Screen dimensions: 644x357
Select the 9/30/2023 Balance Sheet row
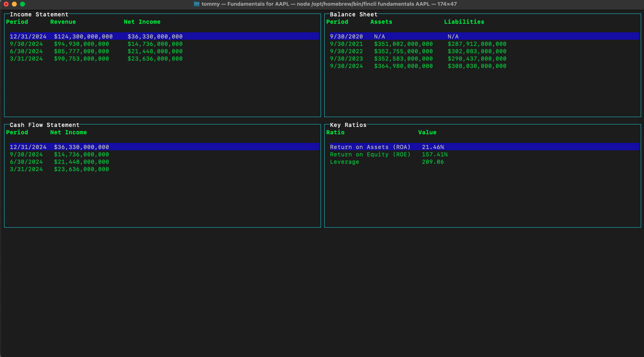click(x=485, y=59)
